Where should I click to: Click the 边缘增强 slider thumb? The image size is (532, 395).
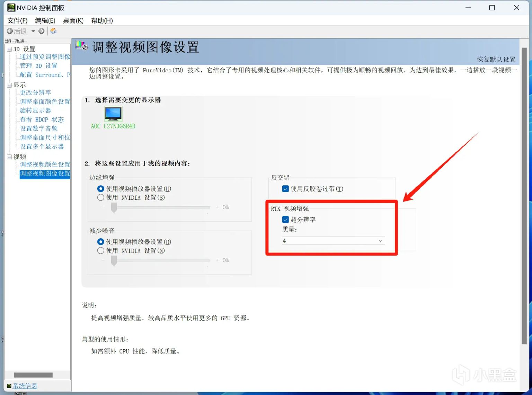point(114,208)
